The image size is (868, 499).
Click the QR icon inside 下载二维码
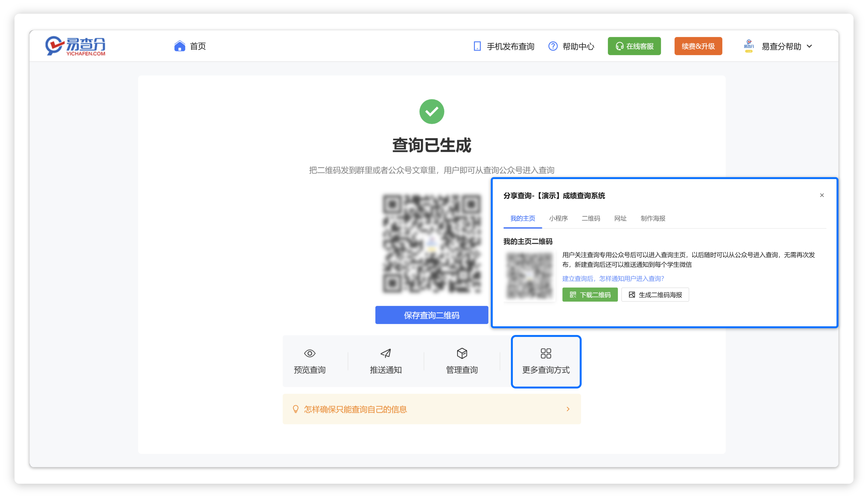tap(573, 295)
